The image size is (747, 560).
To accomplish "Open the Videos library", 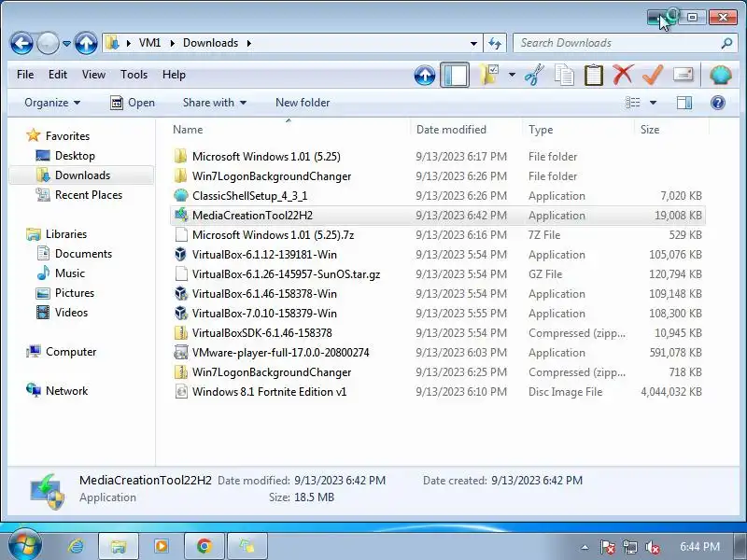I will click(x=71, y=313).
